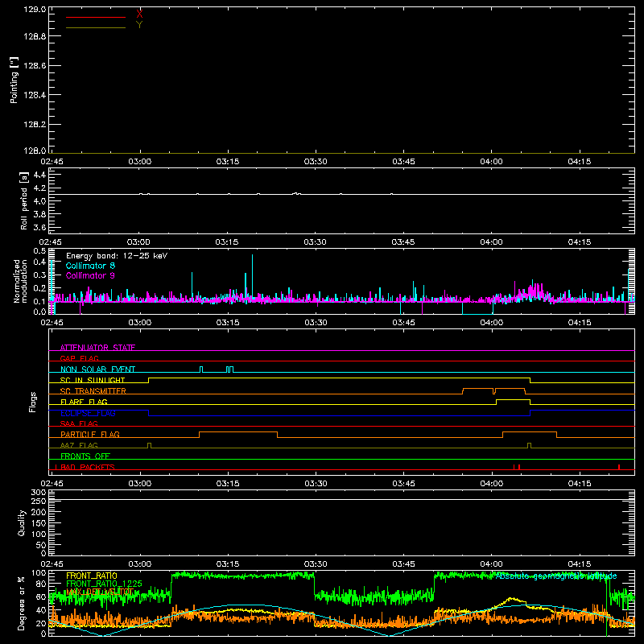Select the red X legend label
Image resolution: width=644 pixels, height=644 pixels.
pos(139,14)
